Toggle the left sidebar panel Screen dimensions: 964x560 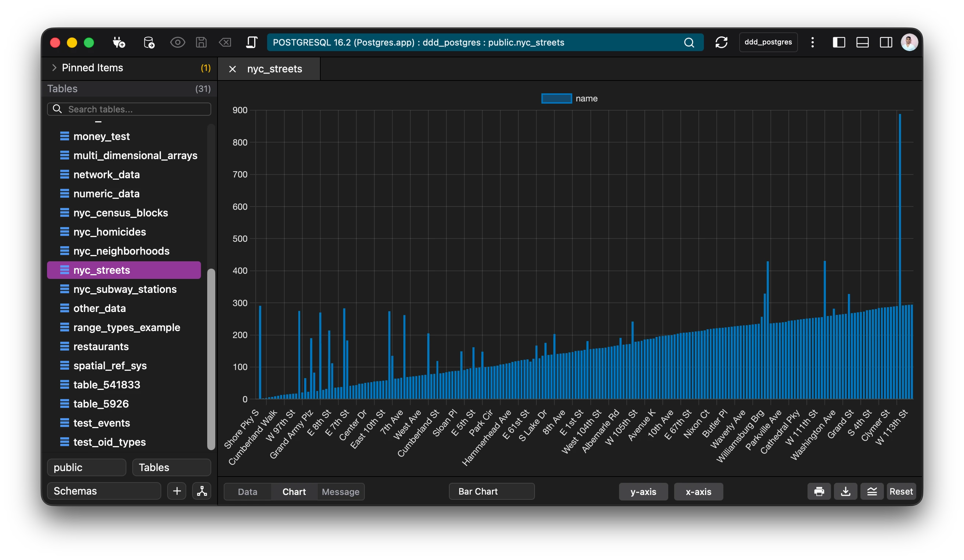pyautogui.click(x=838, y=42)
